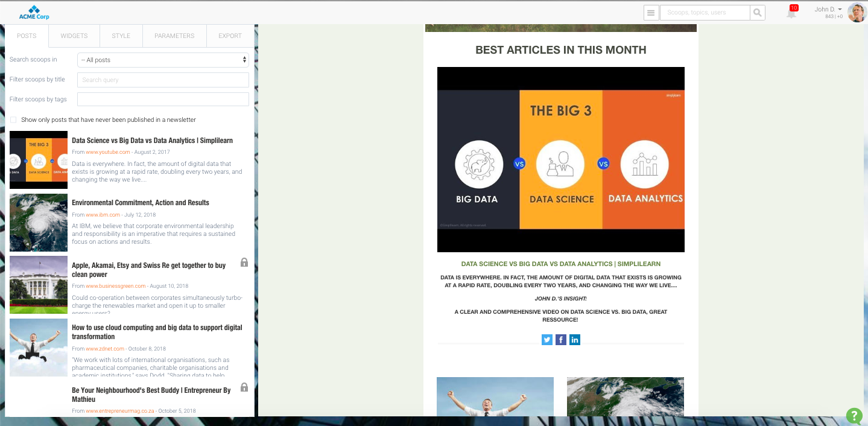Open 'How to use cloud computing' post title
Viewport: 868px width, 426px height.
click(157, 332)
